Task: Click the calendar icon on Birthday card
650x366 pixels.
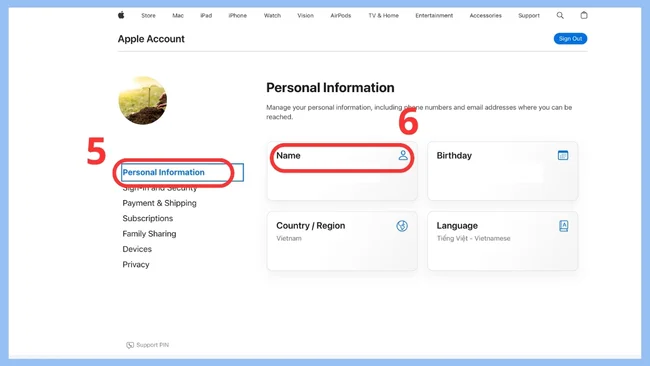Action: tap(563, 155)
